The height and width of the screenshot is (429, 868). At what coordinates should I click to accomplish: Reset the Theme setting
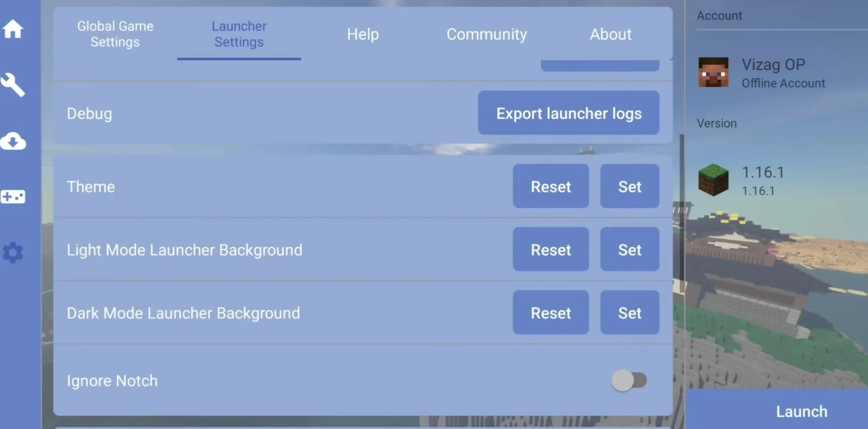point(551,186)
